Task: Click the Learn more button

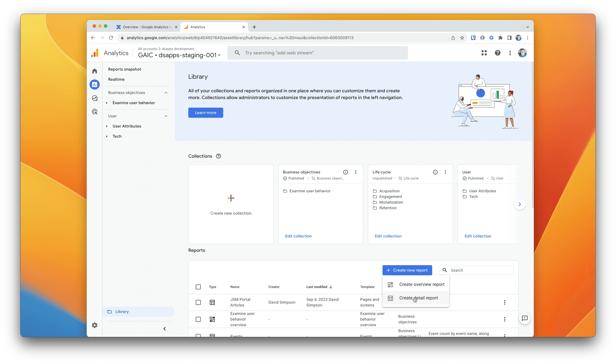Action: point(206,113)
